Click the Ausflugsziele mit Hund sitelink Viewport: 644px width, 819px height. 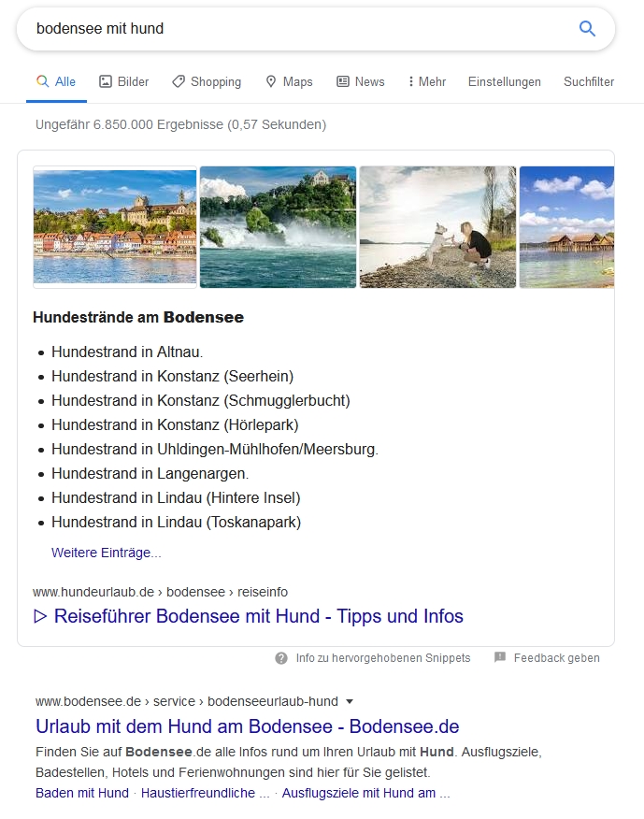[365, 793]
